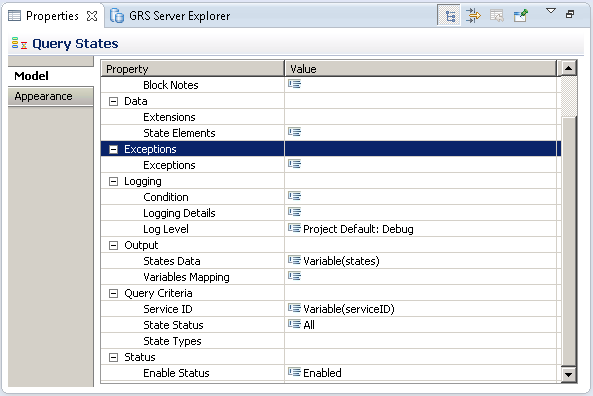Image resolution: width=593 pixels, height=396 pixels.
Task: Click the Property column header
Action: (192, 69)
